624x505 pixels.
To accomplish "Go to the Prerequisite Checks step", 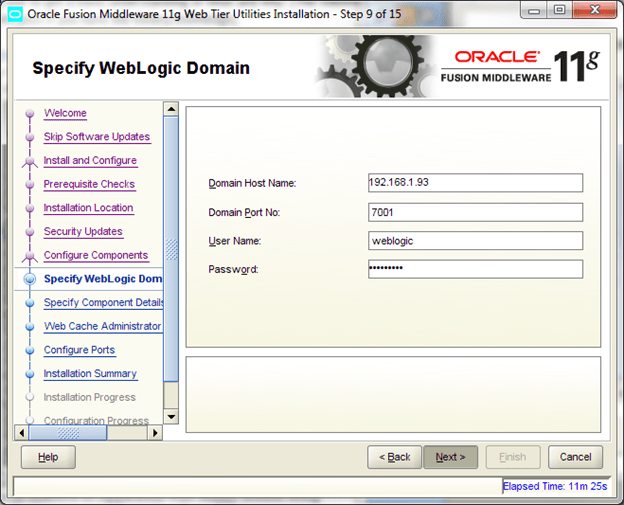I will [x=89, y=184].
